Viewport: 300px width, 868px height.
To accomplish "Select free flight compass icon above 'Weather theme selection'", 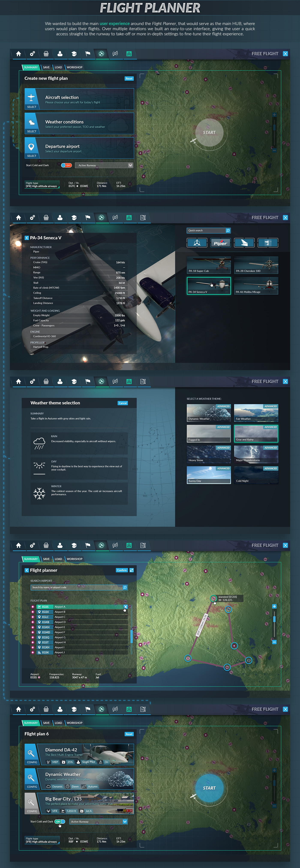I will click(101, 381).
